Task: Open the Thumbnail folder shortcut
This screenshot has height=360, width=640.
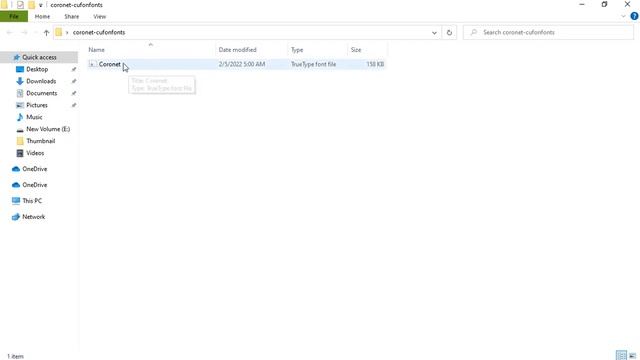Action: coord(40,141)
